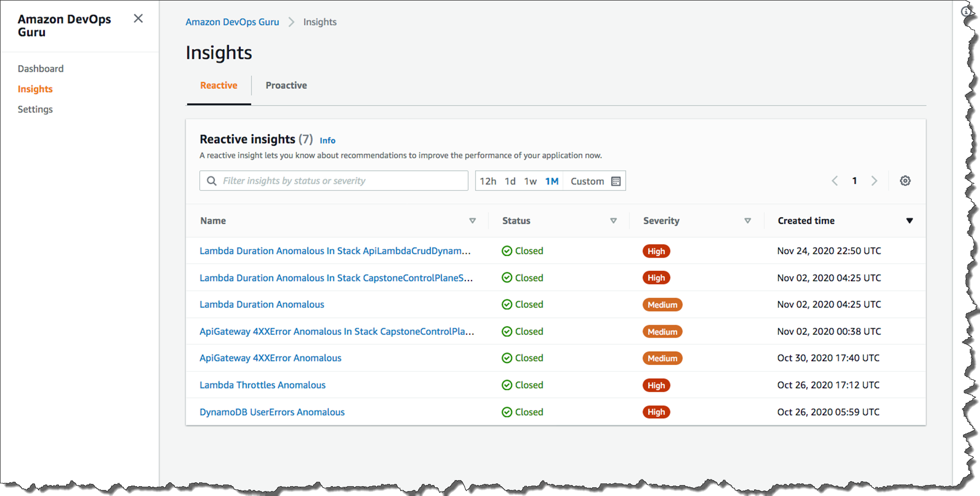Click the Oct 30, 2020 17:40 UTC cell
Image resolution: width=980 pixels, height=496 pixels.
point(828,358)
